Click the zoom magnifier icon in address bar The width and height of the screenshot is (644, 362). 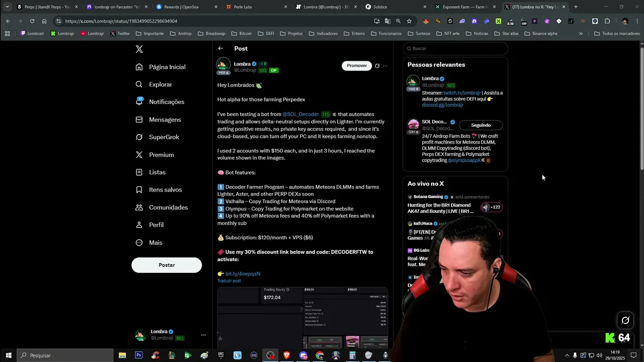click(398, 21)
